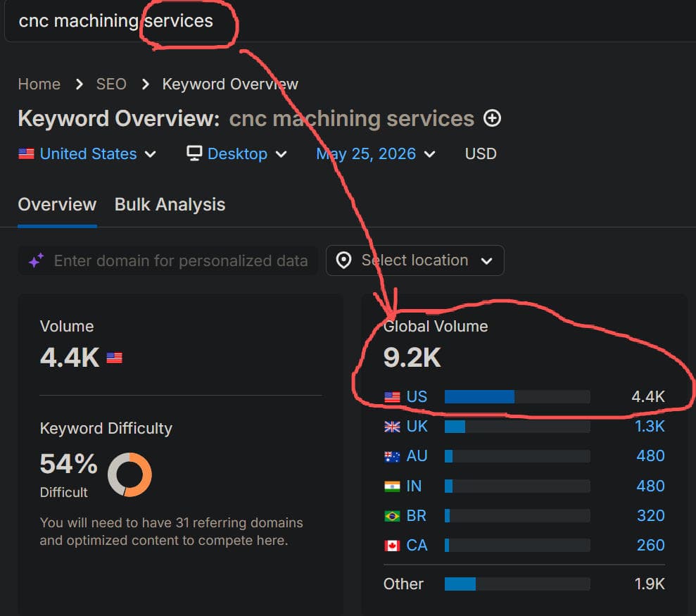
Task: Click the 4.4K Volume value
Action: (70, 358)
